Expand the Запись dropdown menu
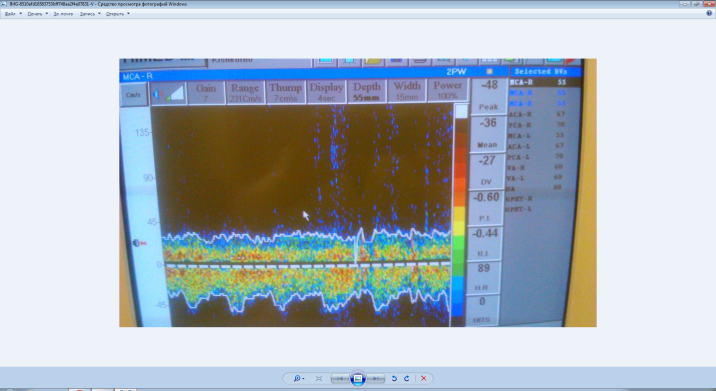The width and height of the screenshot is (716, 391). (90, 14)
